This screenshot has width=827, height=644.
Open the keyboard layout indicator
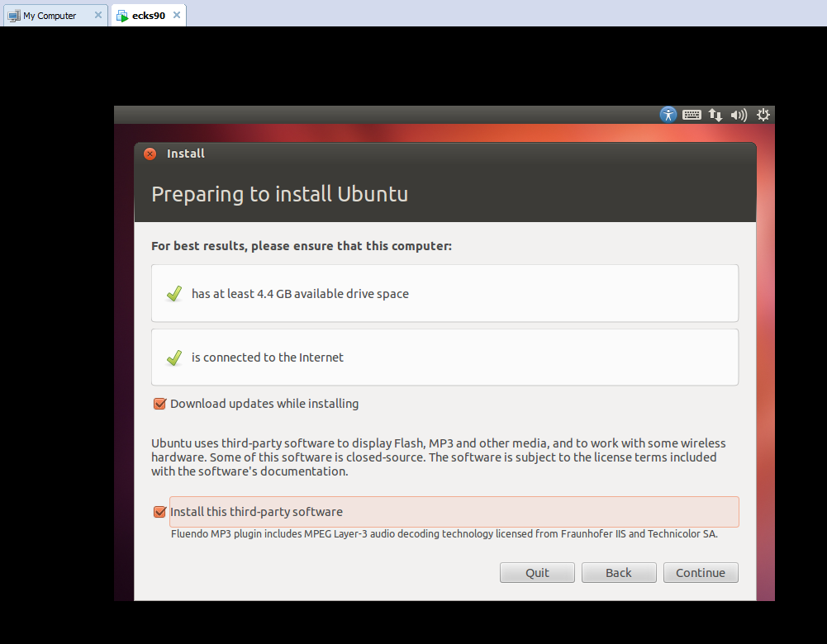(x=692, y=115)
